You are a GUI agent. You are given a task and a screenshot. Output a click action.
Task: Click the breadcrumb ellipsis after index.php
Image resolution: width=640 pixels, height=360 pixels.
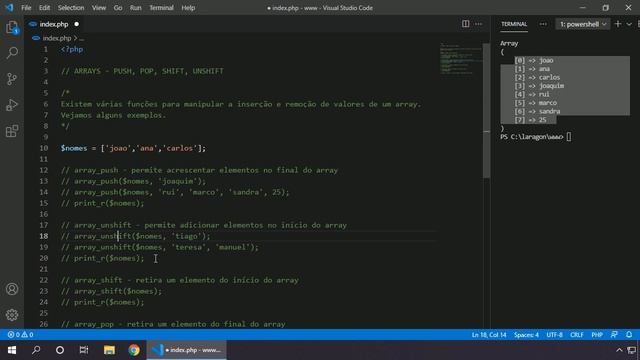point(81,38)
